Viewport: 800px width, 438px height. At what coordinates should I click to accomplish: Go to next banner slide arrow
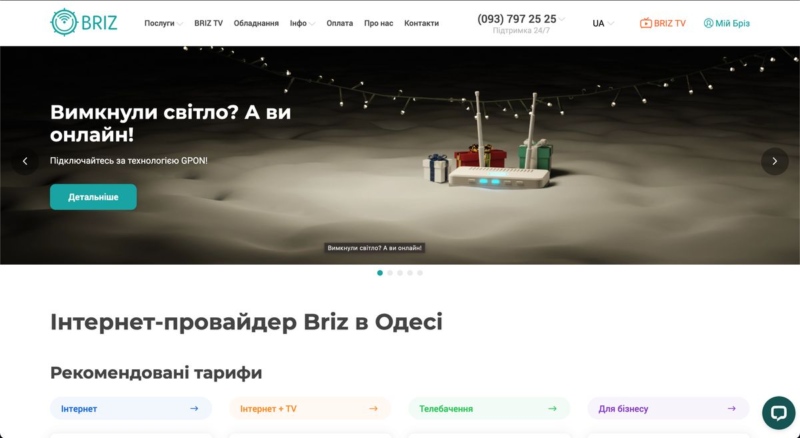click(x=774, y=161)
